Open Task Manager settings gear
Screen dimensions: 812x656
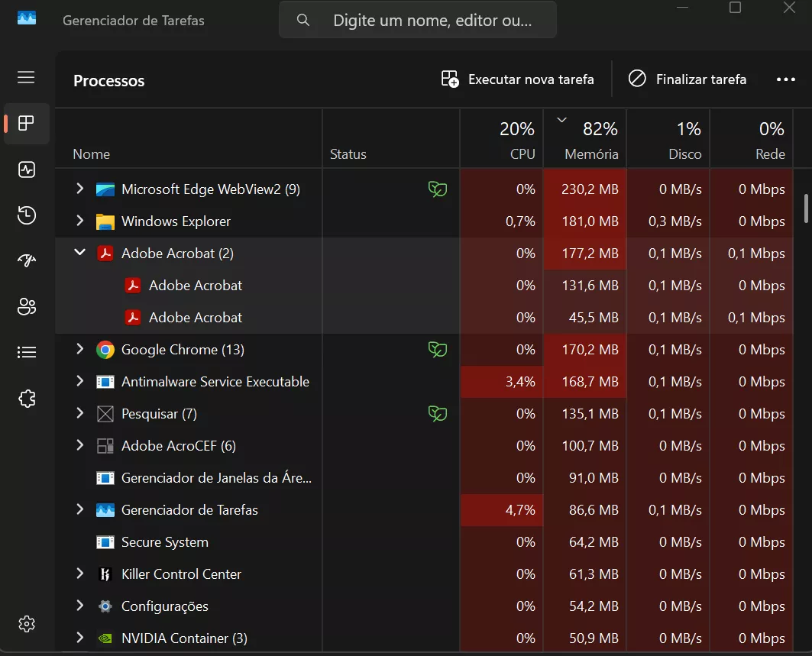(x=27, y=623)
